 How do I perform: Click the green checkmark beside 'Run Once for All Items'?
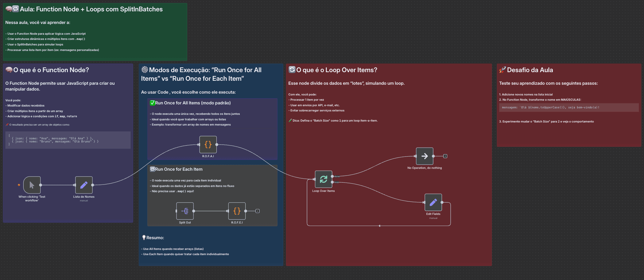click(x=152, y=103)
